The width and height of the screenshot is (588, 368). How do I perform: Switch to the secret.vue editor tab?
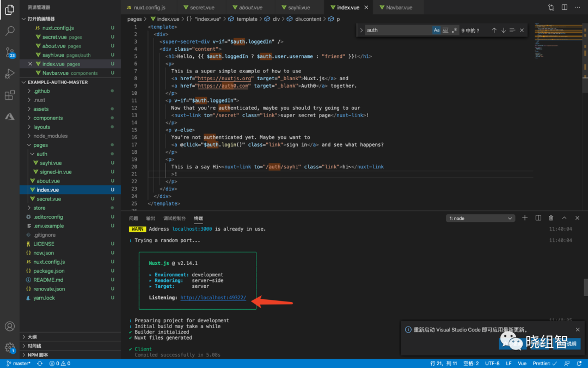pyautogui.click(x=200, y=8)
